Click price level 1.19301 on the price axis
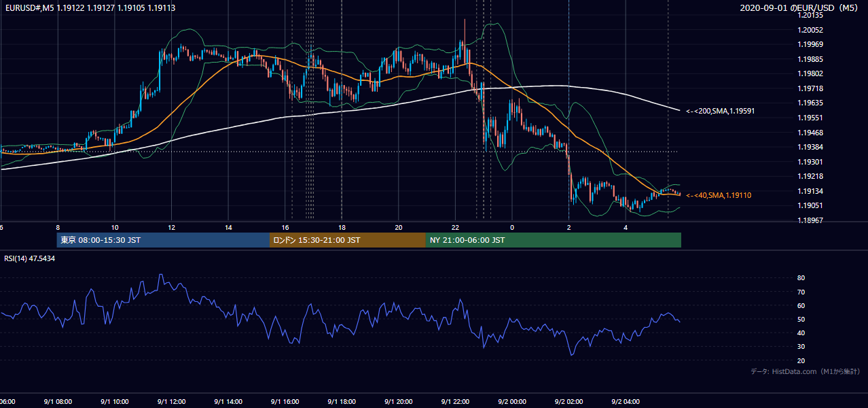868x408 pixels. click(810, 162)
